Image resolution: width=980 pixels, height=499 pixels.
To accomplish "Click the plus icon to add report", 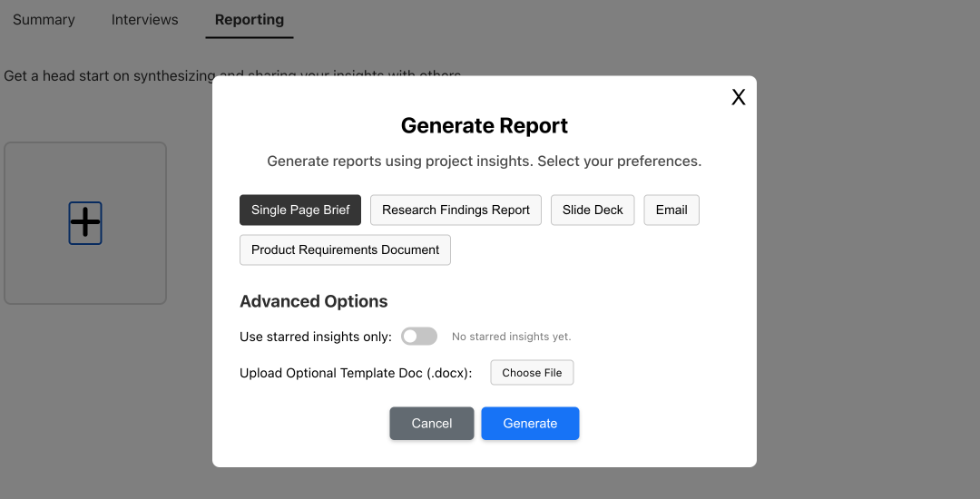I will point(85,223).
